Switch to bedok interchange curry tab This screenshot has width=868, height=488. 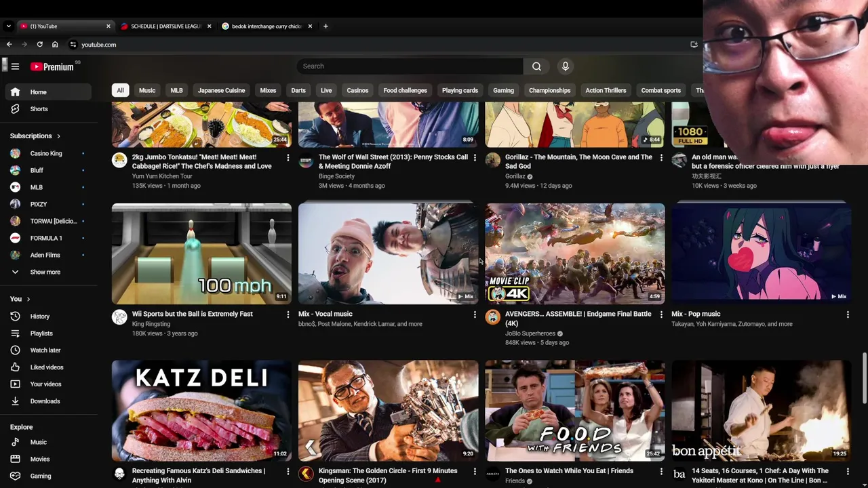pyautogui.click(x=267, y=26)
